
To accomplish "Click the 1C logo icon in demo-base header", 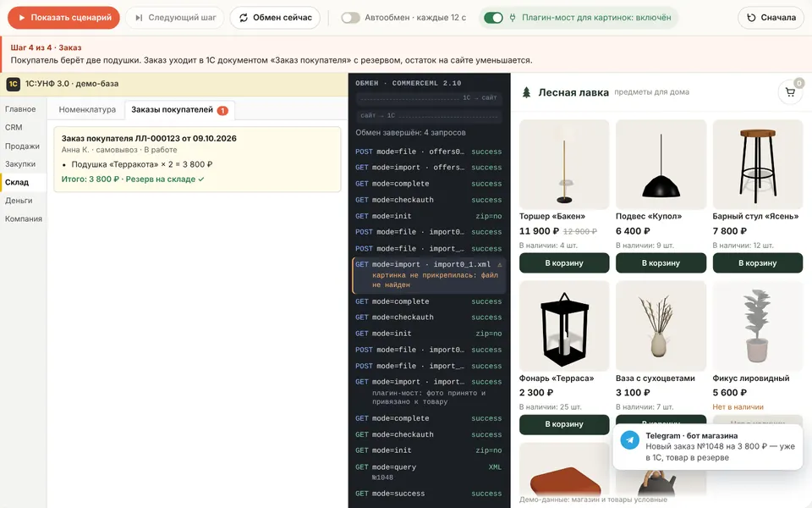I will tap(13, 84).
